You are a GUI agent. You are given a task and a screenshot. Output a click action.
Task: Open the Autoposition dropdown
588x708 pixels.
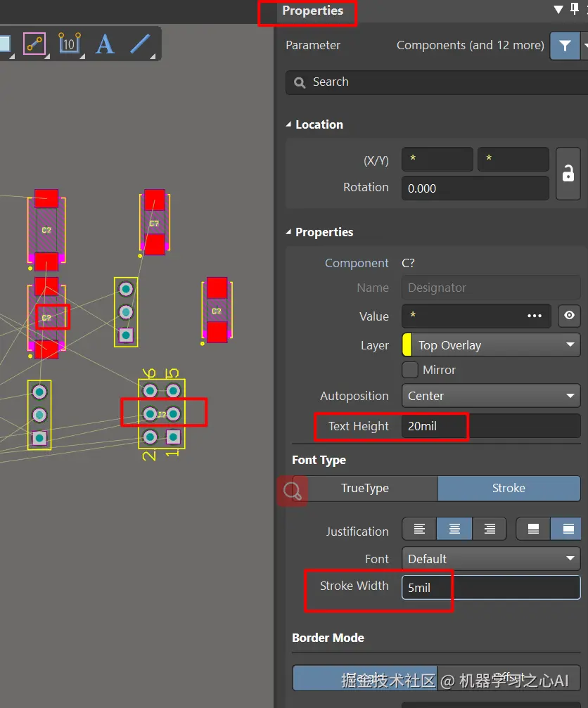point(491,396)
